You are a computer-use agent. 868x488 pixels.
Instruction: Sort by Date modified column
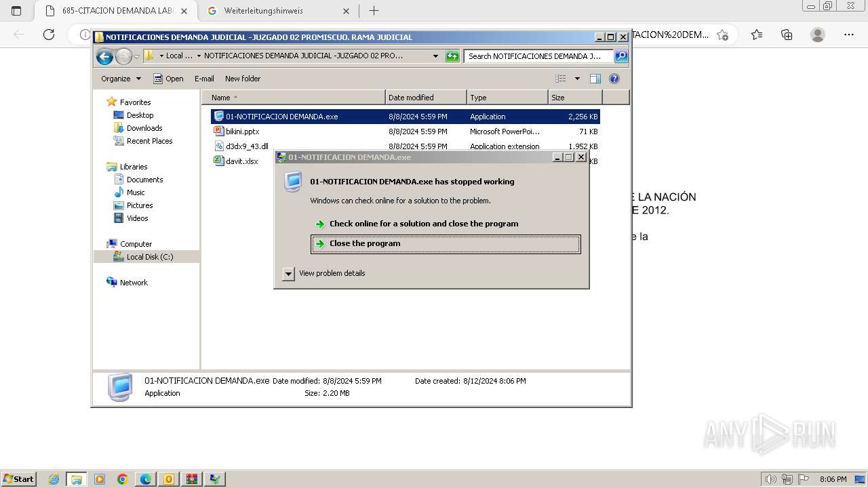coord(426,98)
